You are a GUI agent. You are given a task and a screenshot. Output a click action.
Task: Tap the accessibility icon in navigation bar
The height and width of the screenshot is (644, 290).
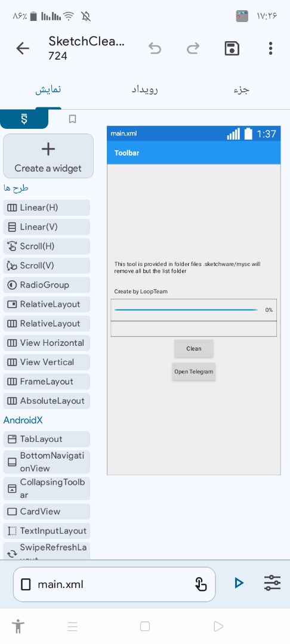(18, 626)
